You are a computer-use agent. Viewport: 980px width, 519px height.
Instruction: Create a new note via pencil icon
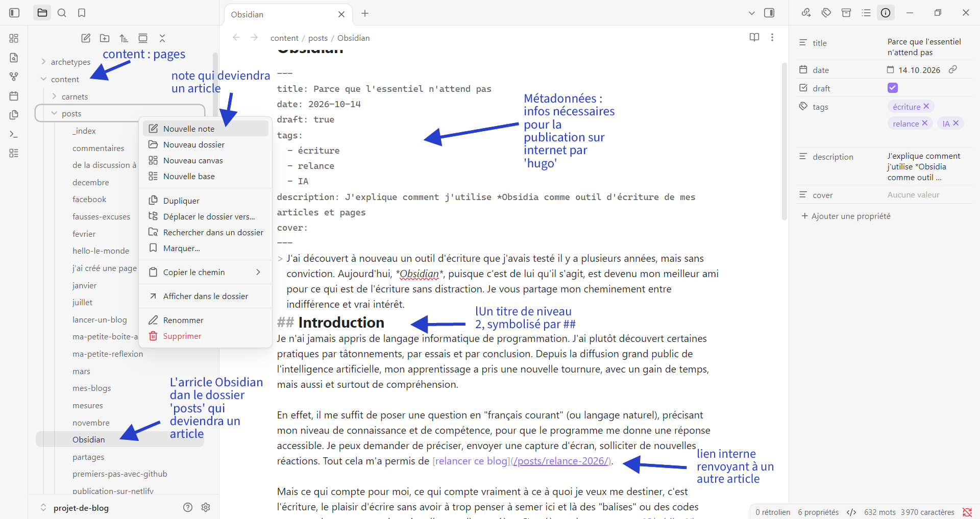(86, 38)
